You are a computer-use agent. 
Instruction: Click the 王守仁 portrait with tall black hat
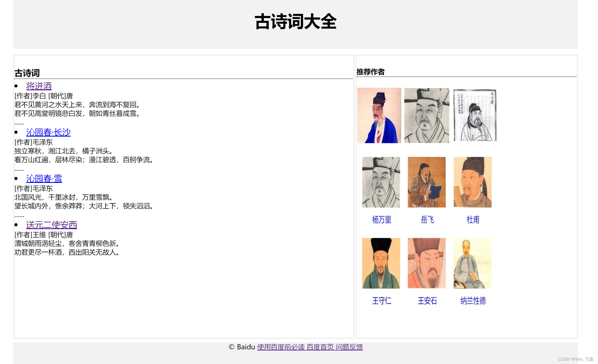[x=381, y=263]
